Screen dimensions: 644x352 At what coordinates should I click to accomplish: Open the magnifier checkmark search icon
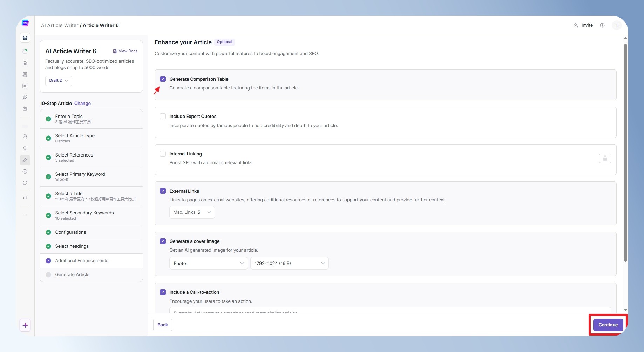[x=25, y=137]
